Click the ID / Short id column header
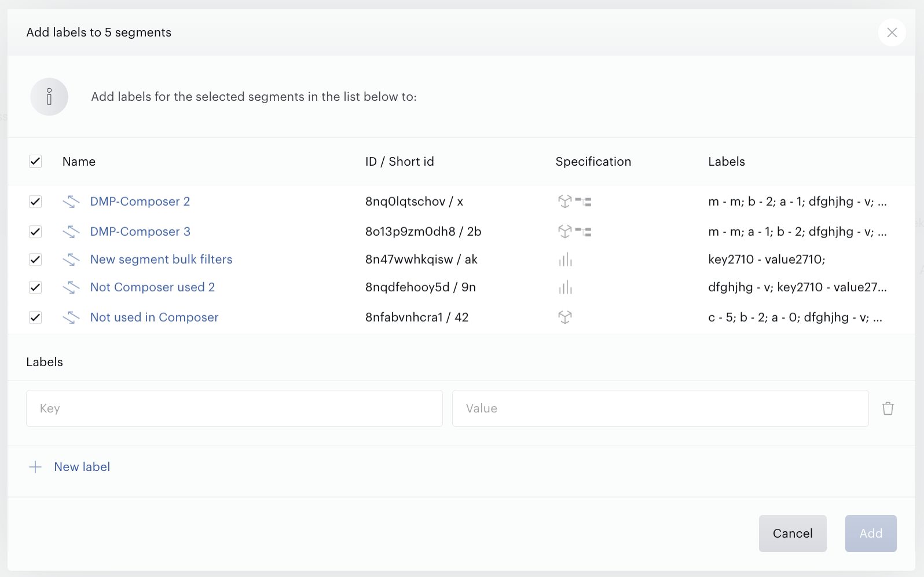Screen dimensions: 924x577 click(399, 162)
